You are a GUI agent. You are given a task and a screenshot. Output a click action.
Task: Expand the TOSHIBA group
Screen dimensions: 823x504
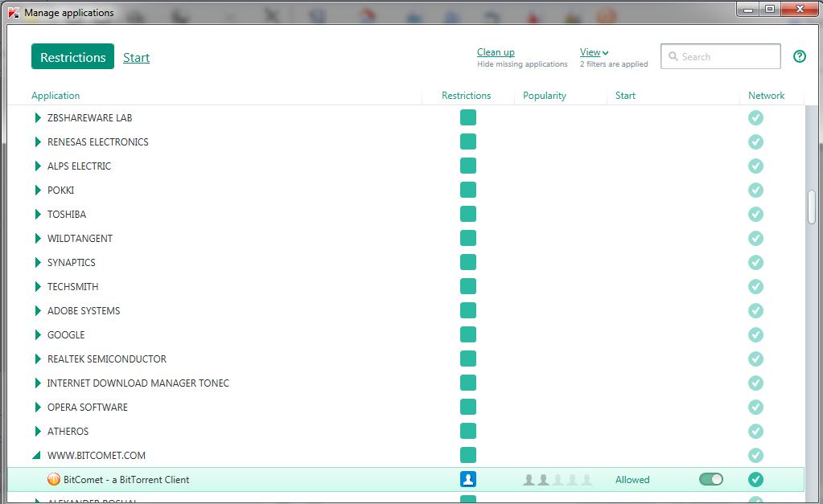[x=38, y=214]
